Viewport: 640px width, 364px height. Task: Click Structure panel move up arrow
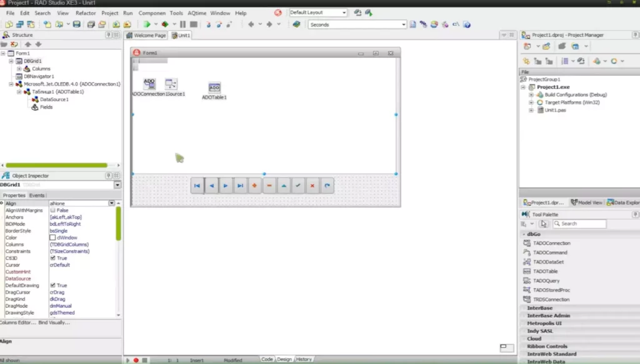[27, 44]
